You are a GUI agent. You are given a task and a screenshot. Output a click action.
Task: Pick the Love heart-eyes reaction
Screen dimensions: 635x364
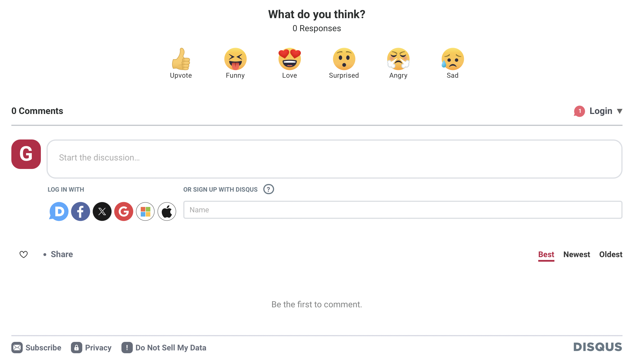coord(289,59)
